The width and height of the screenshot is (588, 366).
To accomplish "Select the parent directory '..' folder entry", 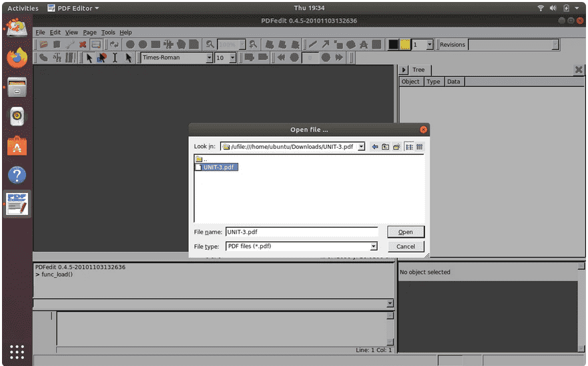I will pyautogui.click(x=202, y=159).
